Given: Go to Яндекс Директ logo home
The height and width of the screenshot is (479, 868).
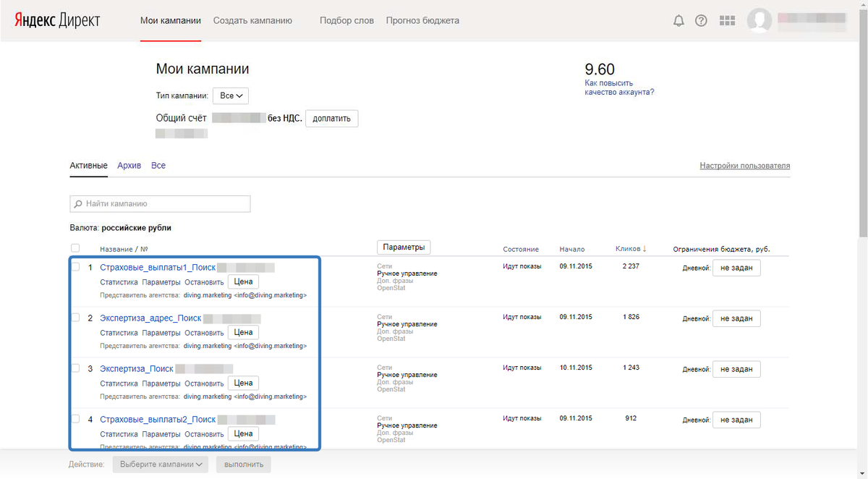Looking at the screenshot, I should [57, 21].
